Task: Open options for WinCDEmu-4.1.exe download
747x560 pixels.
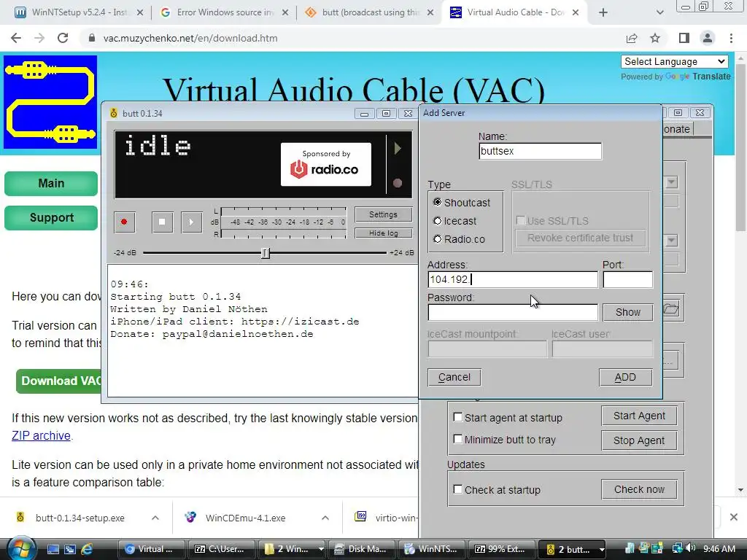Action: [325, 518]
